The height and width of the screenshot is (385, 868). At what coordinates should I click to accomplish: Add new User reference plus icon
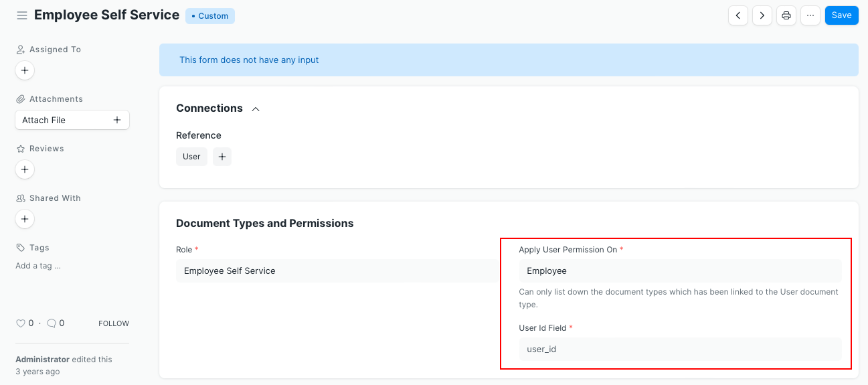coord(222,157)
